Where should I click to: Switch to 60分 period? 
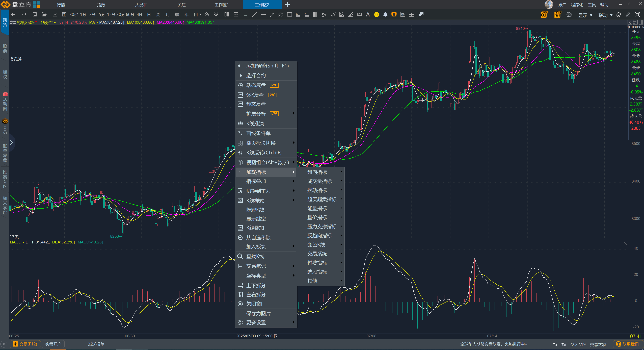click(130, 14)
